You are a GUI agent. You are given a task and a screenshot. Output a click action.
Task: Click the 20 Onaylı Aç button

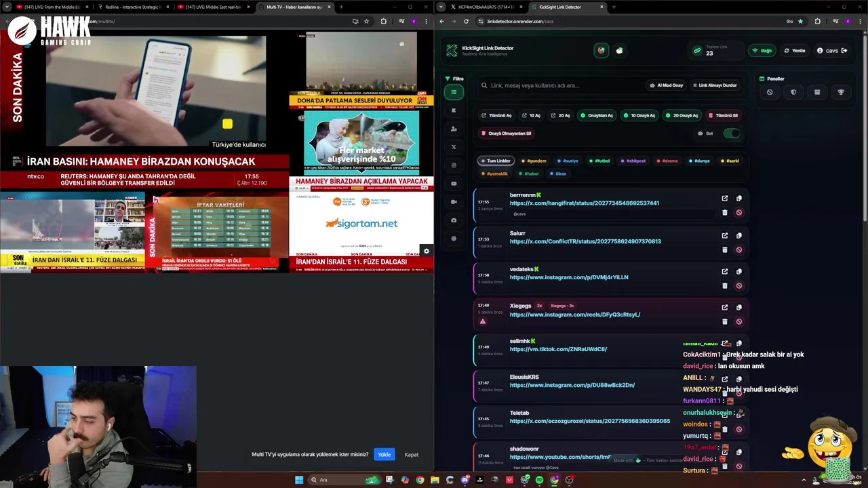(682, 115)
